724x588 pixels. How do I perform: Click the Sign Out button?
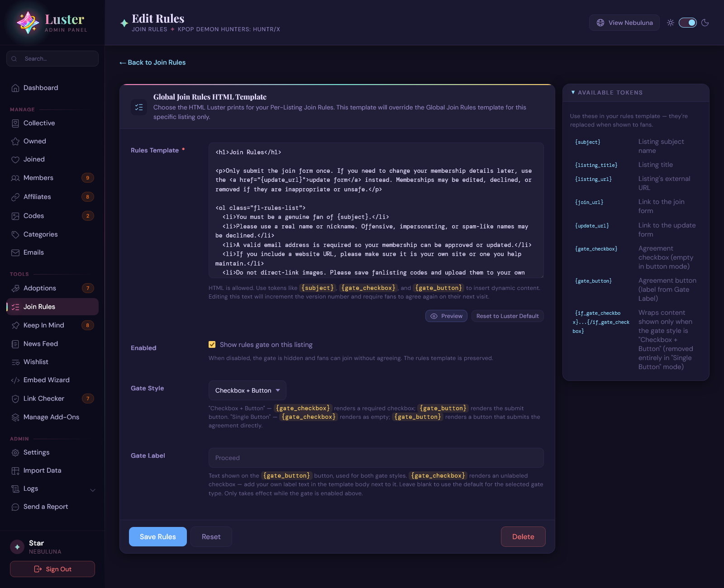coord(52,569)
